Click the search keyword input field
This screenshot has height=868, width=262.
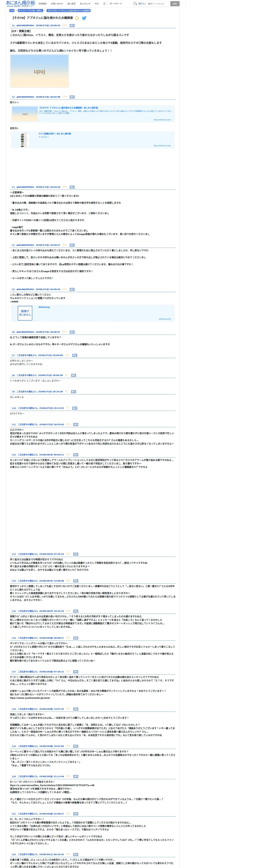pos(158,4)
